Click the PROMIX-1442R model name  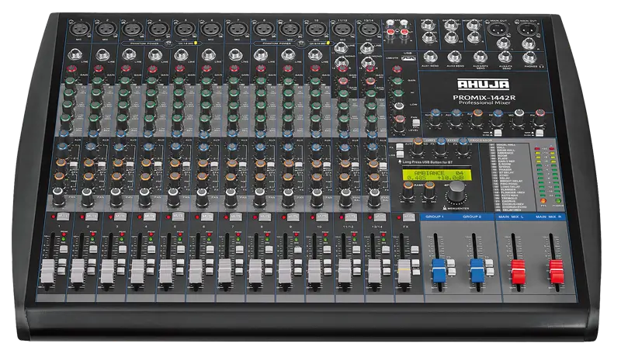pos(484,97)
